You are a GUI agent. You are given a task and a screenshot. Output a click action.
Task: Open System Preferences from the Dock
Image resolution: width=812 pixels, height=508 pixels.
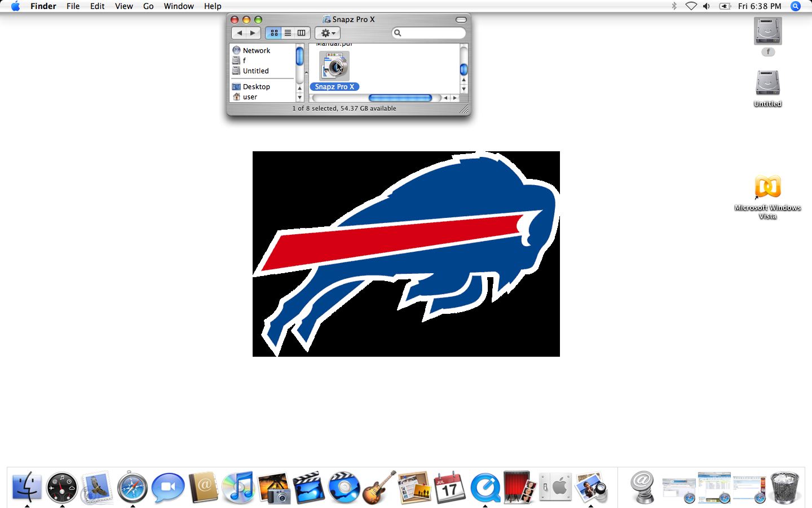click(x=555, y=487)
